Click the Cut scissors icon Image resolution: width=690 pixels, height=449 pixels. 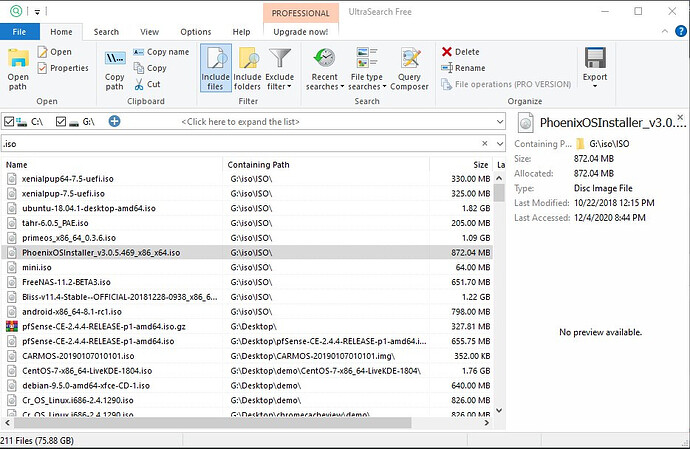pos(139,84)
